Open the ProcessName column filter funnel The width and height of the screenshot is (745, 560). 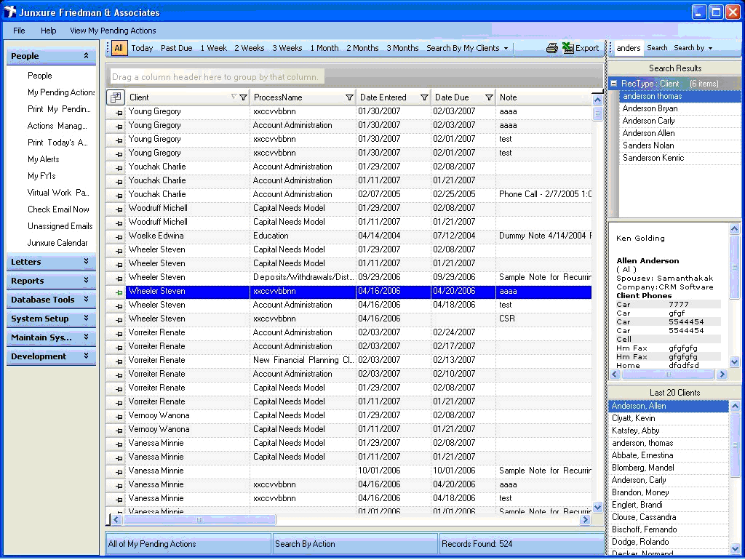(x=349, y=97)
